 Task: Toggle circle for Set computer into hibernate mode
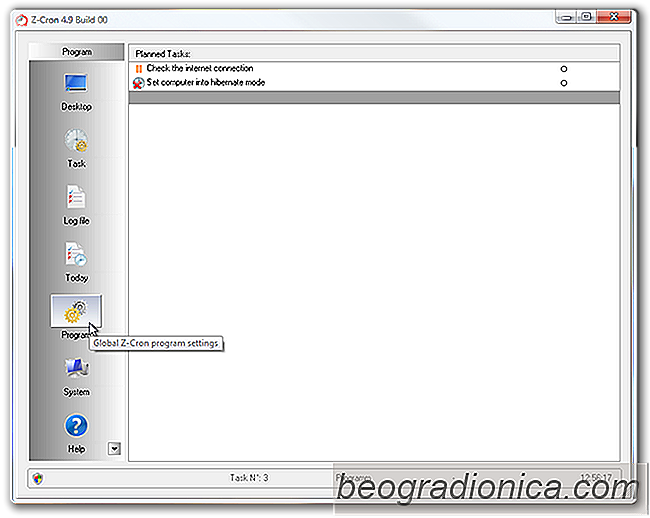564,83
